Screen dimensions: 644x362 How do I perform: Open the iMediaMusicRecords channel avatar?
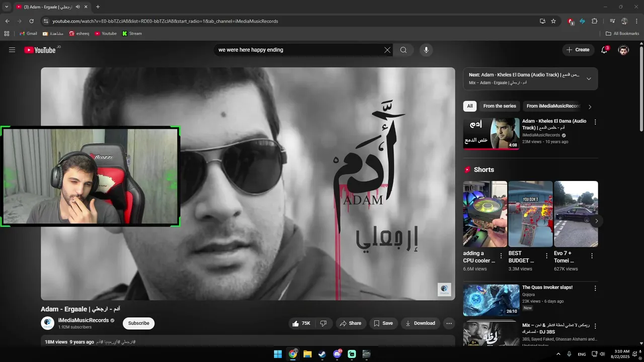[x=47, y=323]
